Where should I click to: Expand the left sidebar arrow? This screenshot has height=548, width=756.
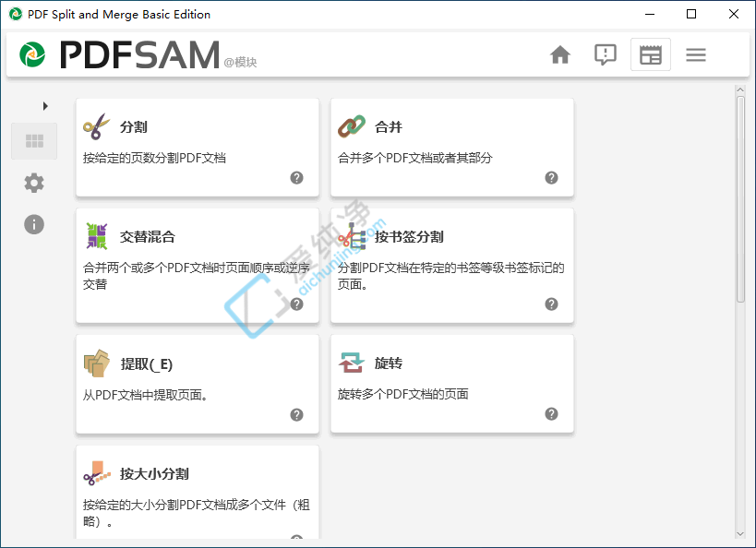45,106
